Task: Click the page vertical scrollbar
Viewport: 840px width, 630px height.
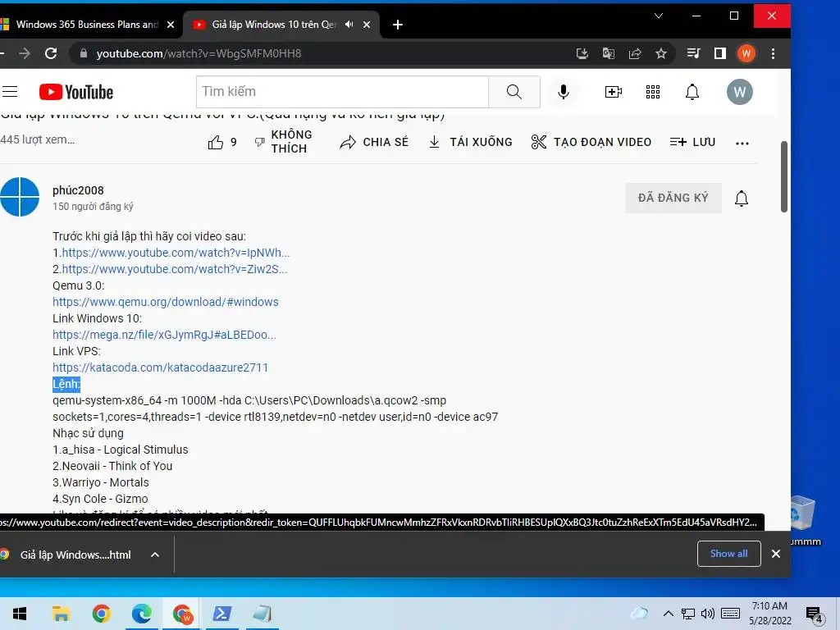Action: click(783, 177)
